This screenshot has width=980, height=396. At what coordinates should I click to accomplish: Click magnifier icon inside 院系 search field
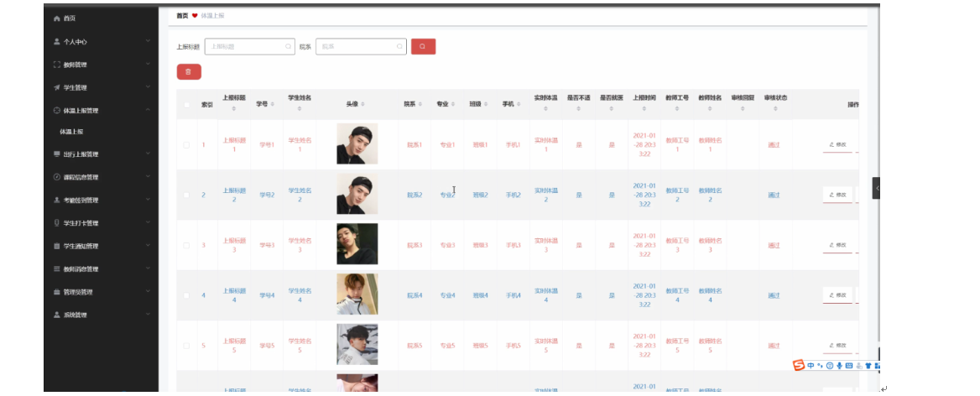(x=399, y=46)
